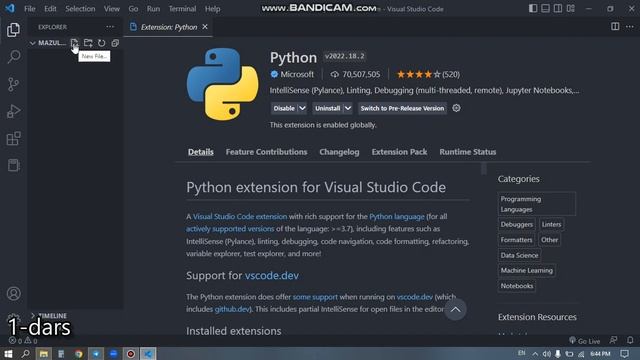Open the Go menu

point(133,9)
